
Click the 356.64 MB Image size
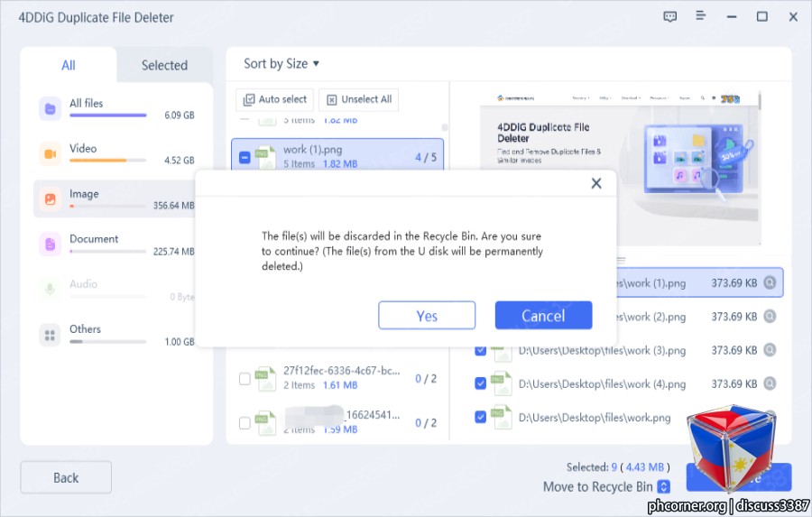point(174,206)
